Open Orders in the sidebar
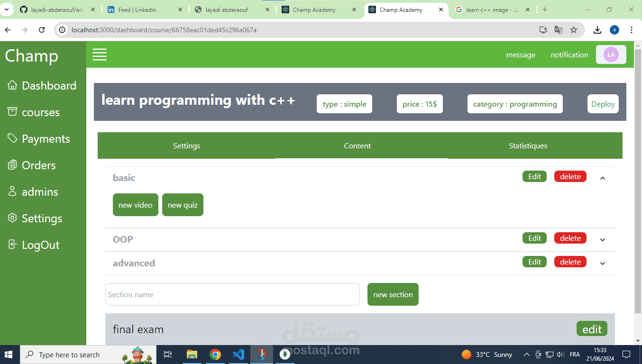The width and height of the screenshot is (642, 364). click(x=31, y=165)
